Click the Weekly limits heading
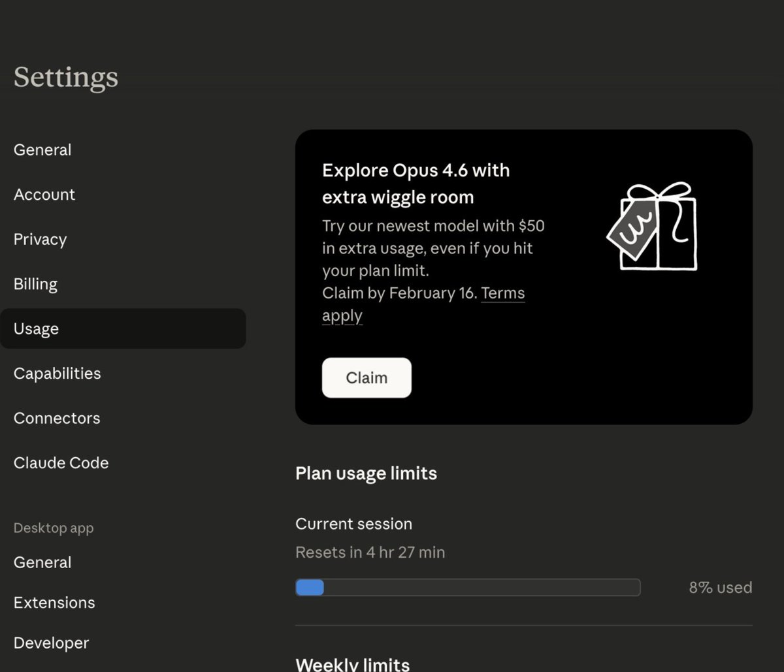The width and height of the screenshot is (784, 672). pyautogui.click(x=352, y=664)
